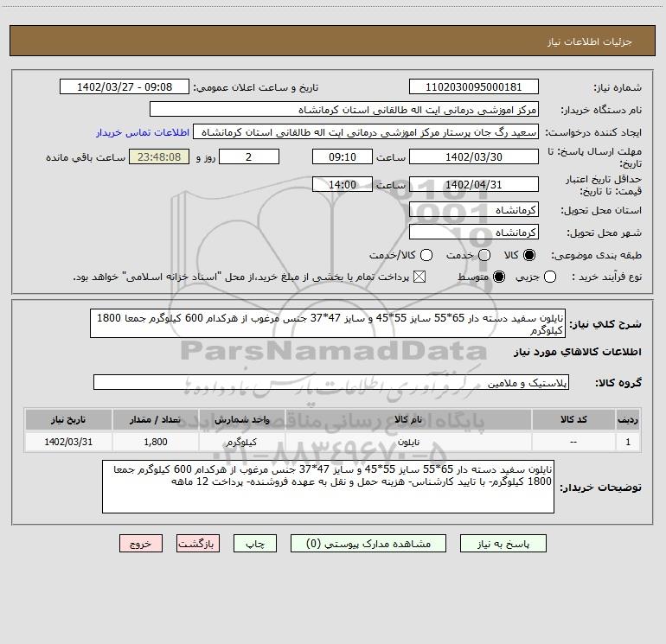This screenshot has height=644, width=666.
Task: Click the buyer organization name field
Action: 344,109
